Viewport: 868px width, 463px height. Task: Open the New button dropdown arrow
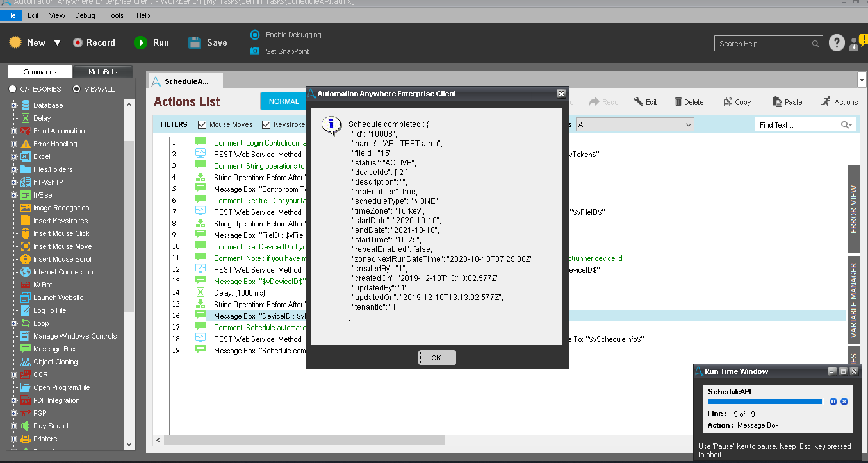click(x=57, y=43)
